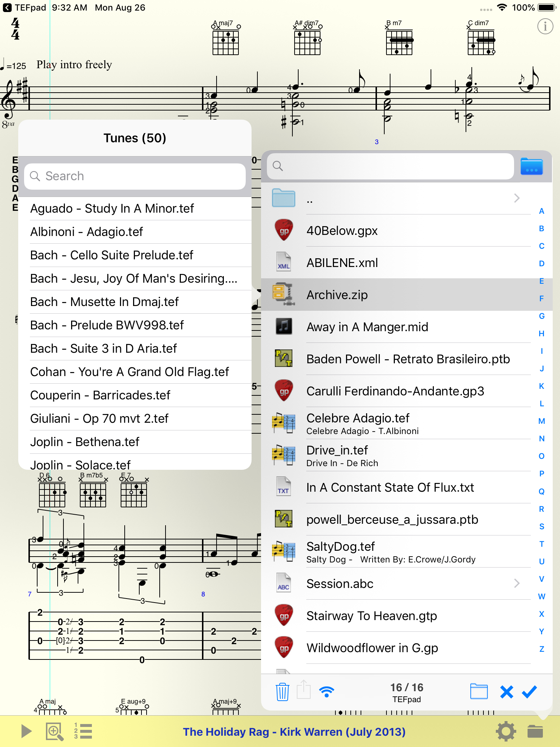The width and height of the screenshot is (560, 747).
Task: Start playback with the play button
Action: click(x=26, y=731)
